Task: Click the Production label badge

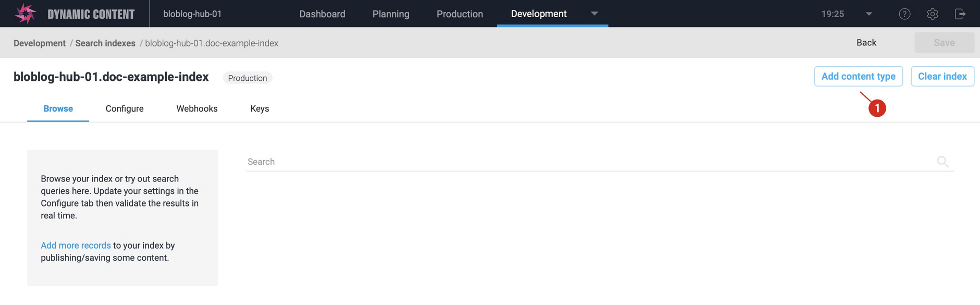Action: pyautogui.click(x=248, y=78)
